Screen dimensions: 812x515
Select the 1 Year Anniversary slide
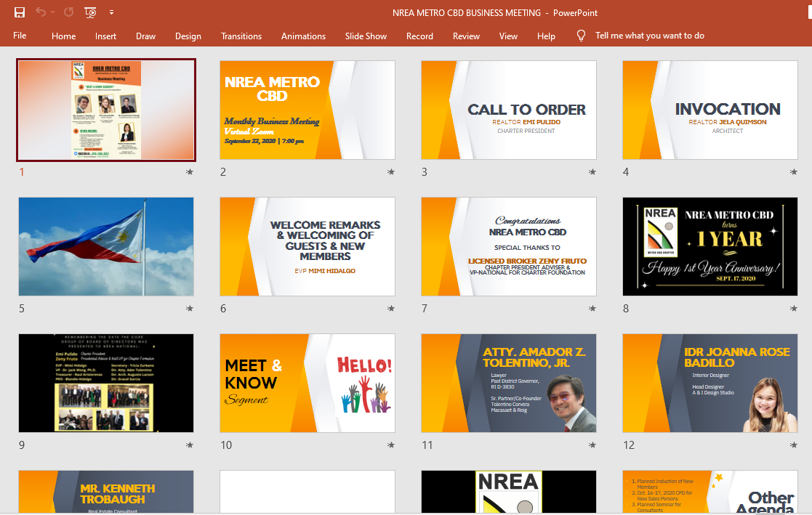click(710, 246)
